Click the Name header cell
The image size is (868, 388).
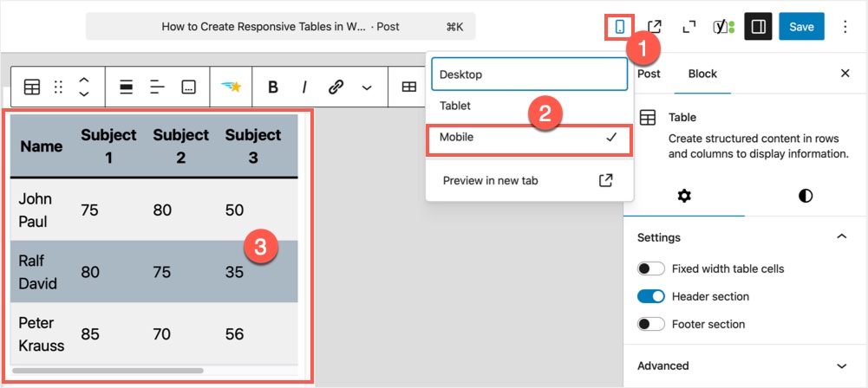coord(42,146)
